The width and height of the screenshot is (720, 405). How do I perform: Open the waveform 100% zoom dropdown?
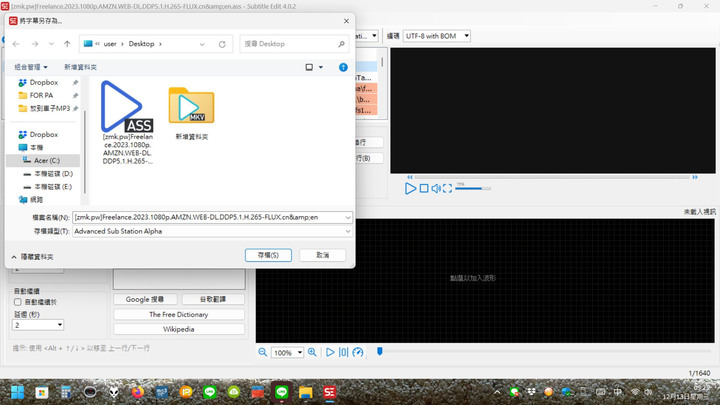287,353
